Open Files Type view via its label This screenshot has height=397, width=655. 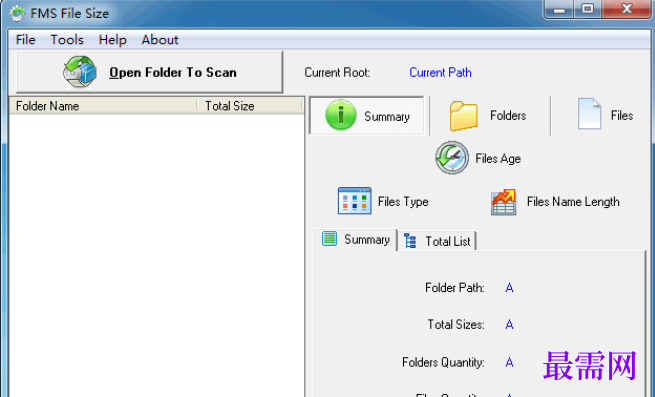click(x=403, y=202)
